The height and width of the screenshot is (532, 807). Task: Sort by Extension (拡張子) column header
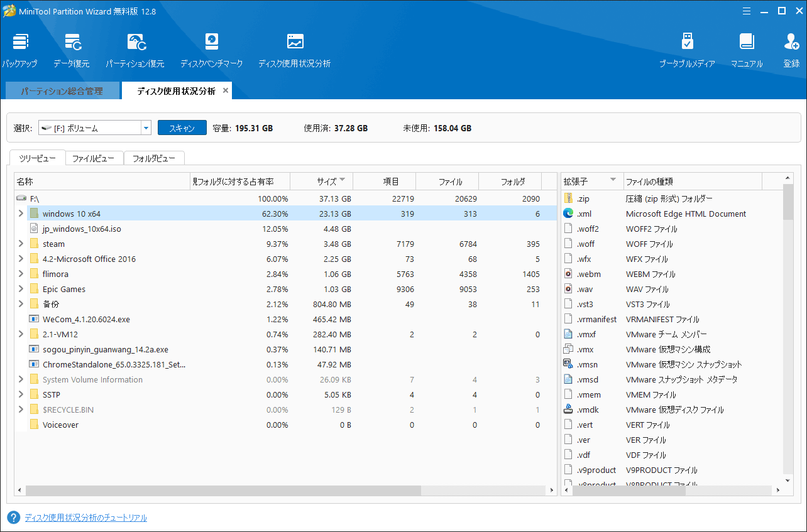pos(592,182)
